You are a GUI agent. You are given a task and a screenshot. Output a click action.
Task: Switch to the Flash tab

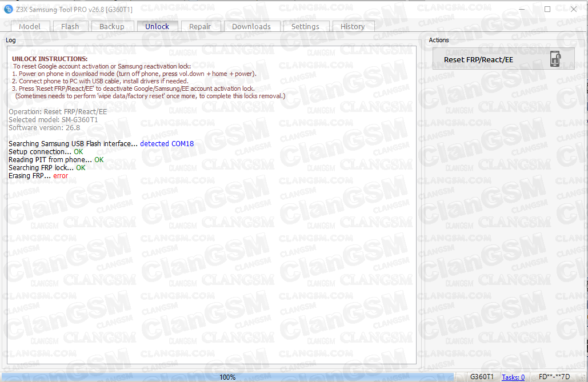[x=70, y=26]
